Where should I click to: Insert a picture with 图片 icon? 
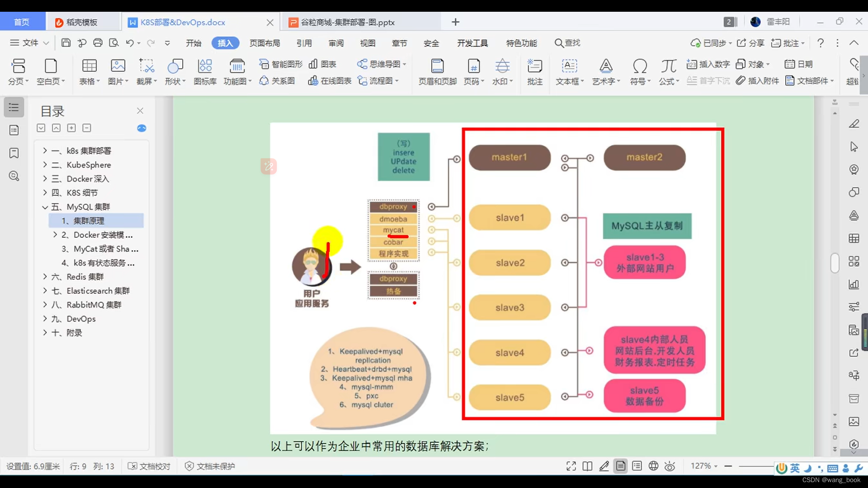pos(118,72)
